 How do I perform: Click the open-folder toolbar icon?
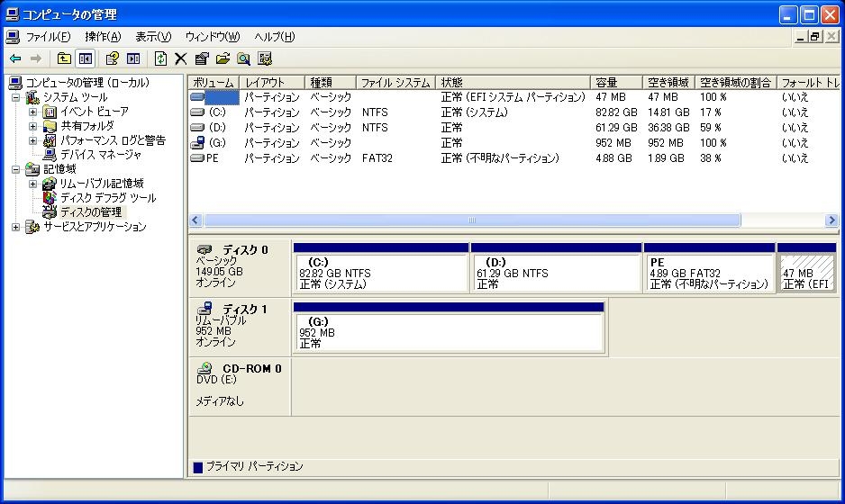click(223, 58)
